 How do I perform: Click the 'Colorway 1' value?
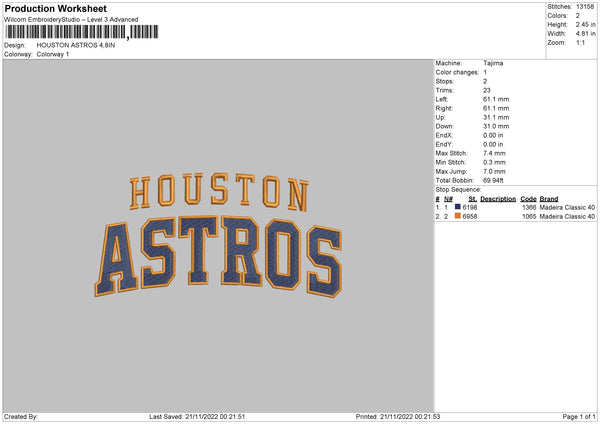pyautogui.click(x=53, y=54)
